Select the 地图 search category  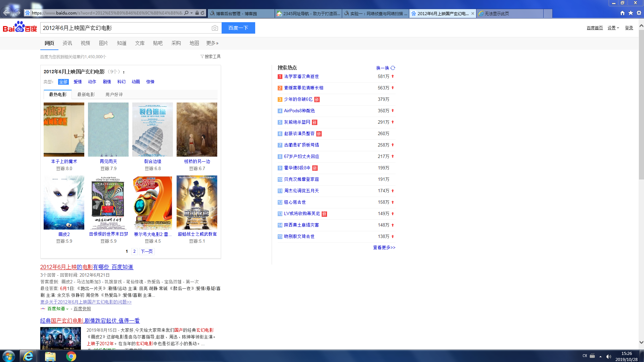[x=194, y=43]
